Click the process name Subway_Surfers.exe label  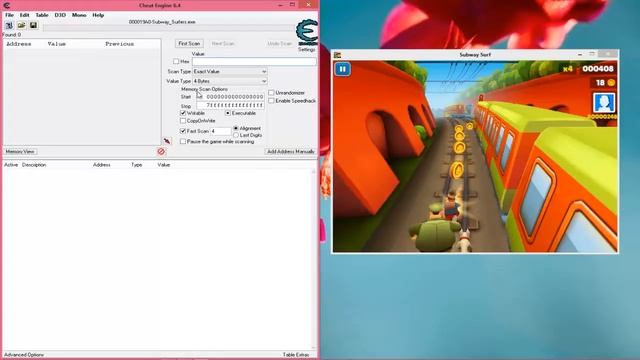162,22
